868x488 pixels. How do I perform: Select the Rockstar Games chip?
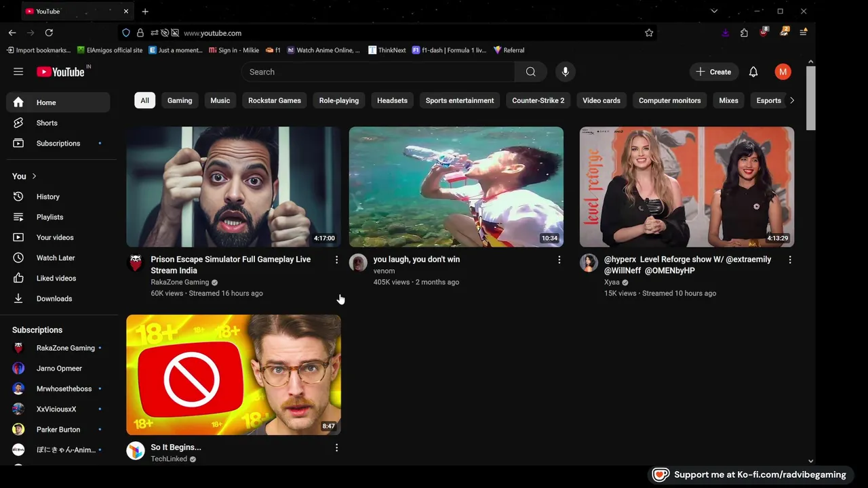pyautogui.click(x=275, y=100)
